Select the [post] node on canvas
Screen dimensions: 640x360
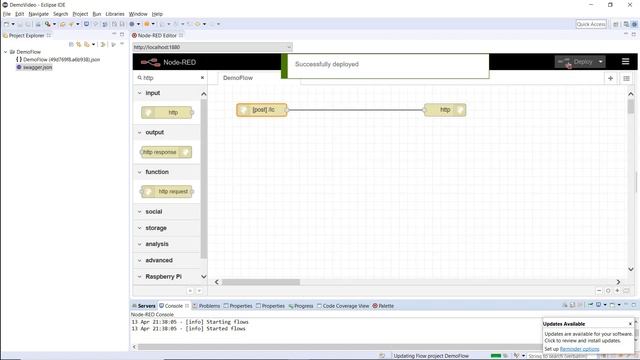[262, 110]
